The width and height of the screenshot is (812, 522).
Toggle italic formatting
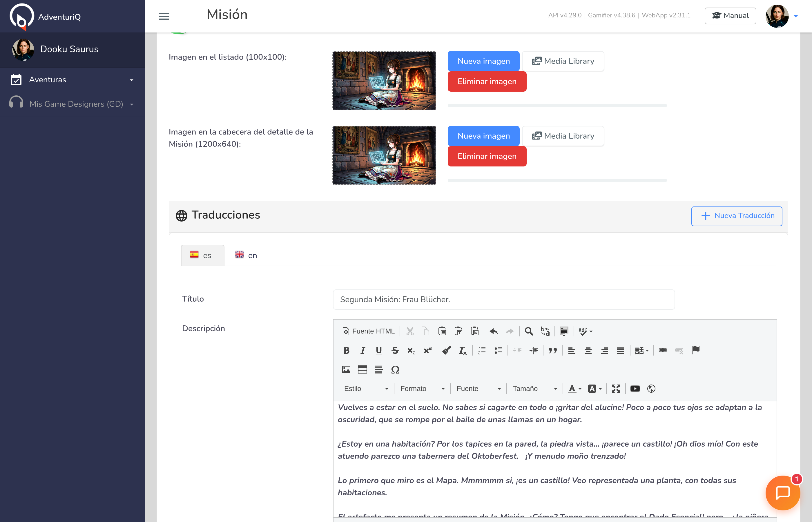pos(362,351)
